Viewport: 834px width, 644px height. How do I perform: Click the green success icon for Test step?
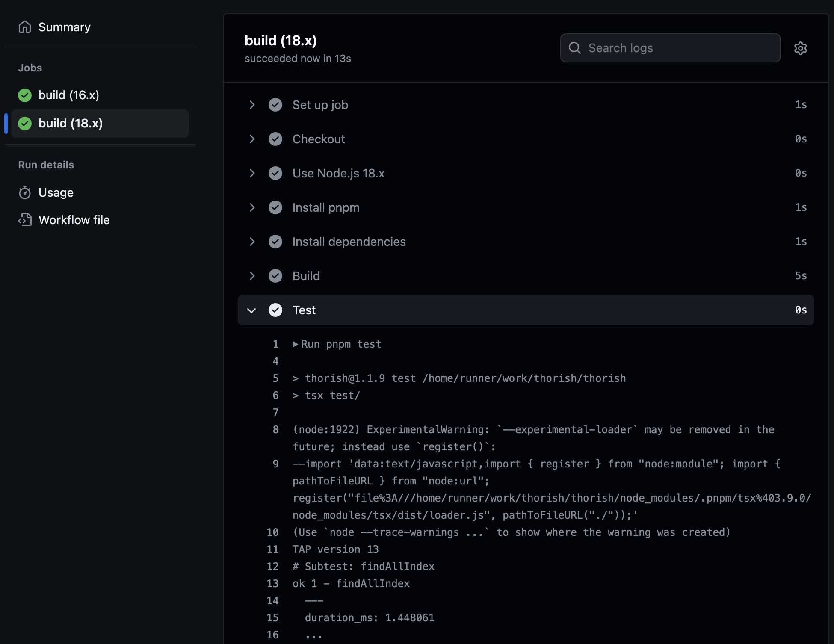275,310
